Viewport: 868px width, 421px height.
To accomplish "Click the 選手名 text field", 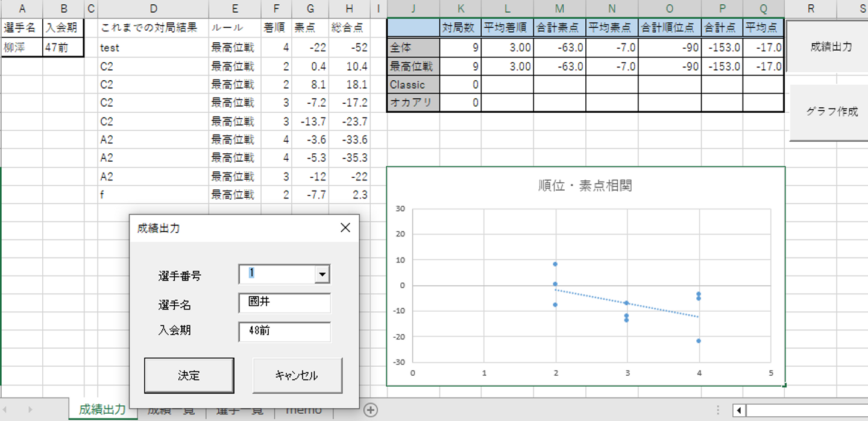I will (285, 303).
